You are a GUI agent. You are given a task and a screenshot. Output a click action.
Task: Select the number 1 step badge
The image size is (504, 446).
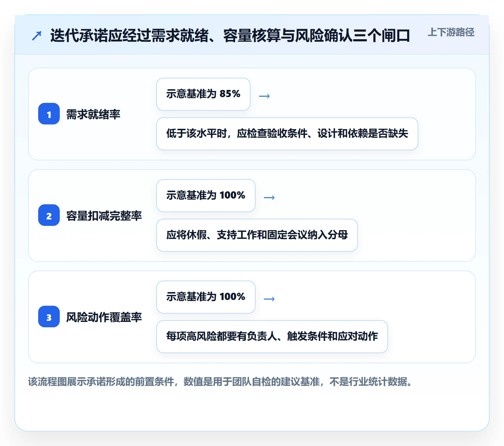pyautogui.click(x=49, y=114)
